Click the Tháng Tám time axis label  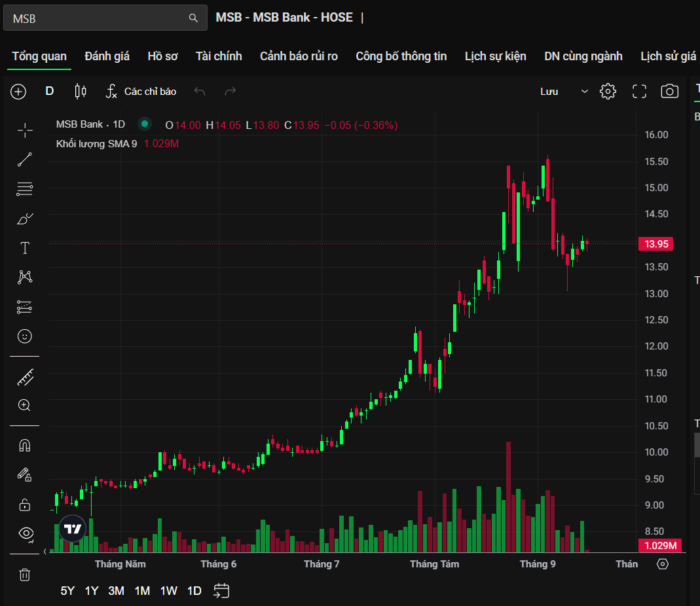(434, 564)
